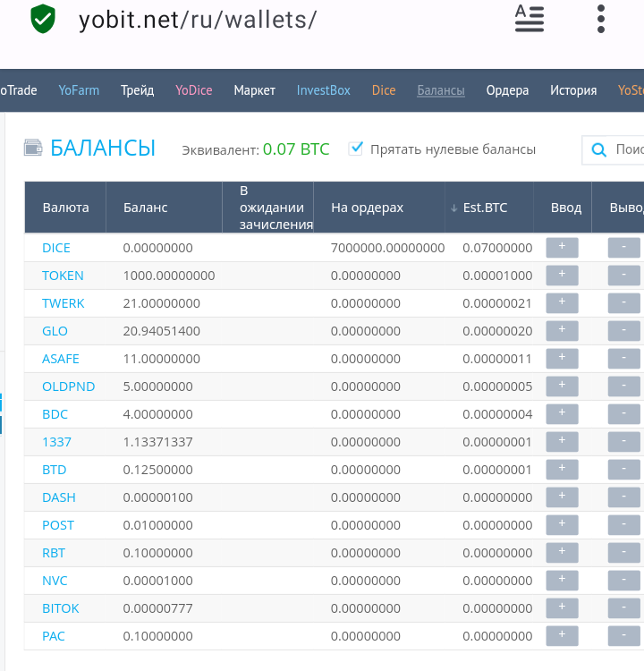Go to the YoFarm section
This screenshot has height=671, width=644.
tap(79, 90)
